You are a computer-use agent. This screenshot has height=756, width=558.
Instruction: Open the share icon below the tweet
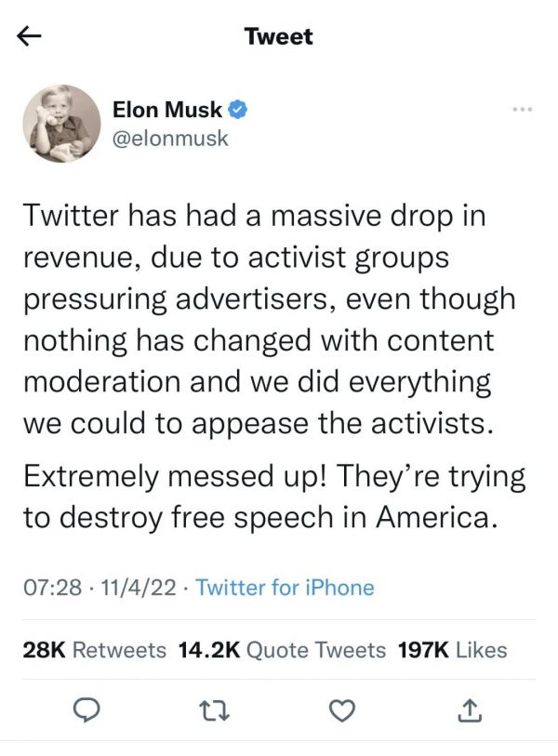(x=471, y=710)
